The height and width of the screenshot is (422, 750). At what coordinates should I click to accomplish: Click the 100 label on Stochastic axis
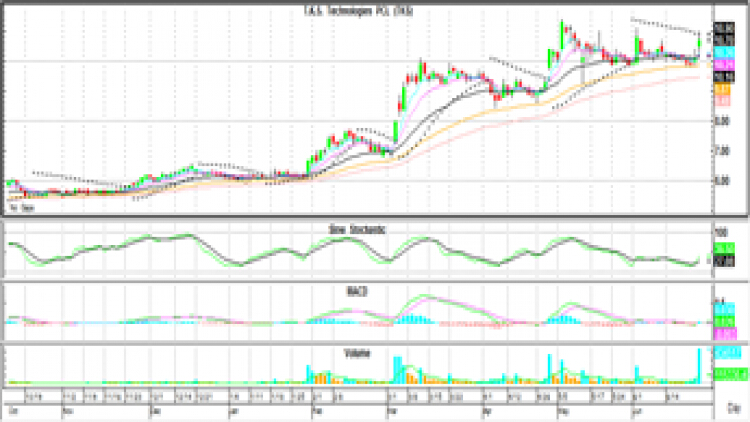point(721,233)
